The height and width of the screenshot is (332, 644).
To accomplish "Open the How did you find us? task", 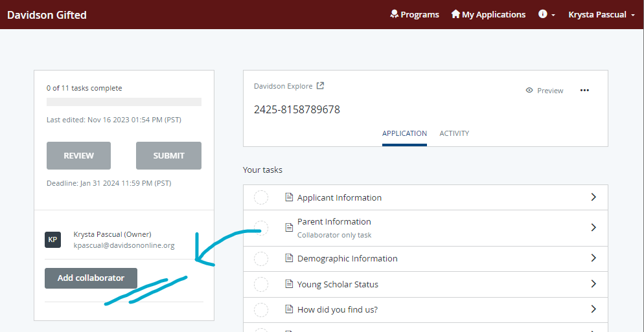I will [426, 309].
